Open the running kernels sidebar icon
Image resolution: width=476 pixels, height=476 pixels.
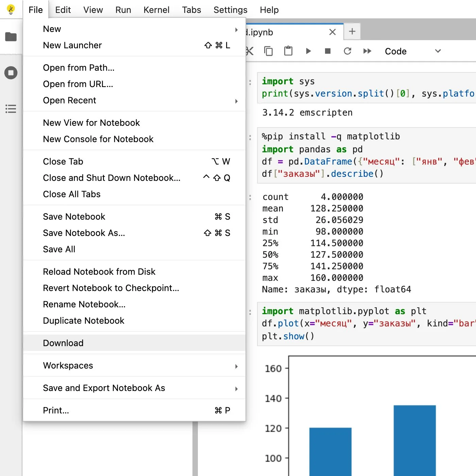click(x=11, y=73)
